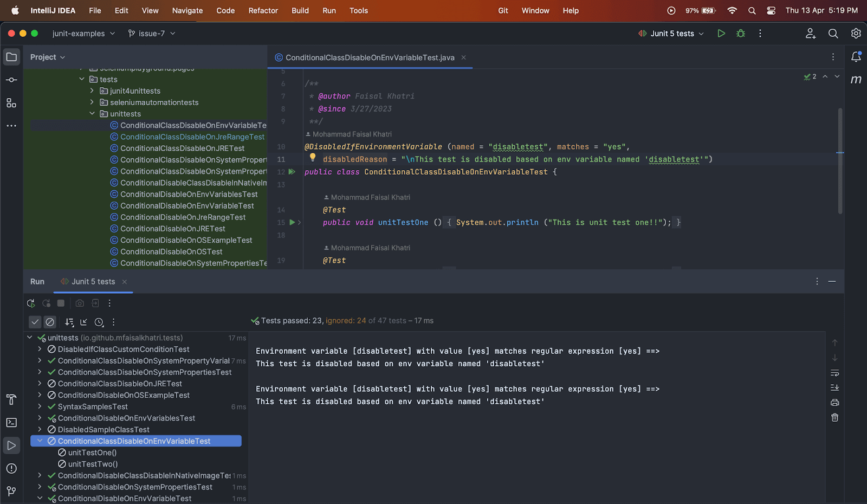Expand the junit4unittests folder
The image size is (867, 504).
(x=92, y=91)
